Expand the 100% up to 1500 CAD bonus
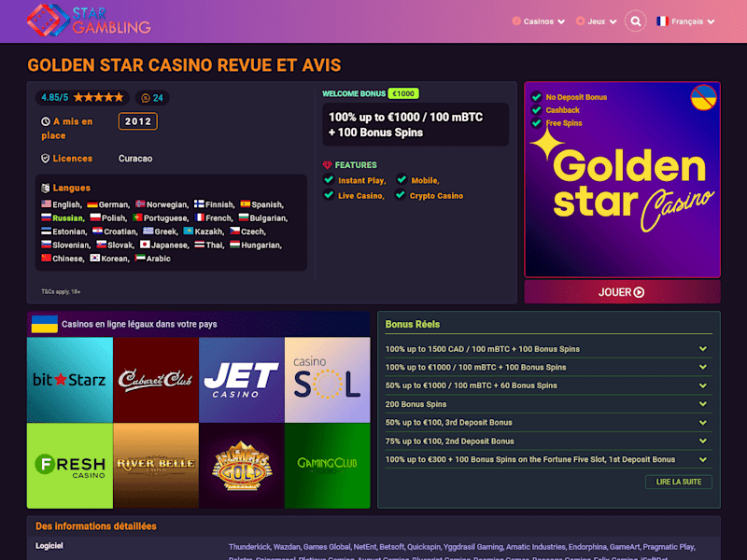747x560 pixels. coord(548,348)
